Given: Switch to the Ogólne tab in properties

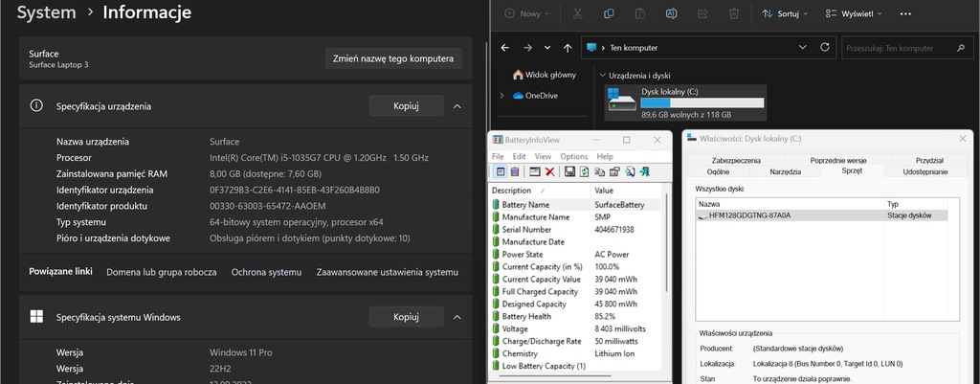Looking at the screenshot, I should tap(718, 171).
